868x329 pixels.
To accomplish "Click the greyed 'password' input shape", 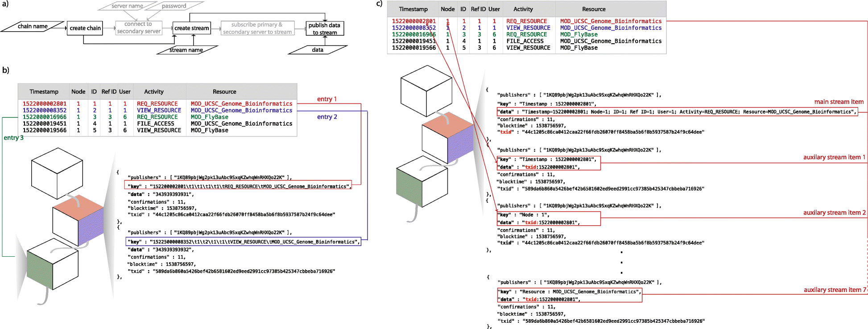I will pos(174,6).
